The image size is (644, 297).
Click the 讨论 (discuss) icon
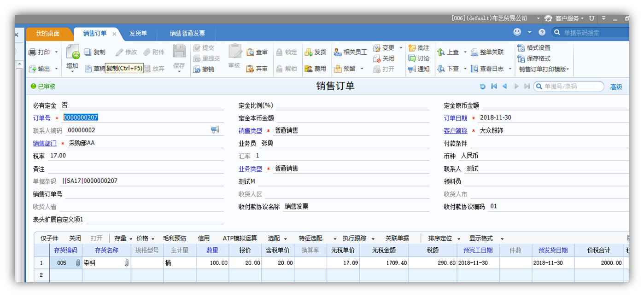click(412, 58)
